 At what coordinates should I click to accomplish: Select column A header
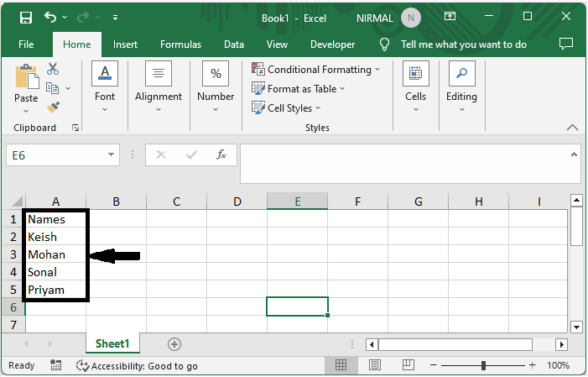(x=55, y=202)
